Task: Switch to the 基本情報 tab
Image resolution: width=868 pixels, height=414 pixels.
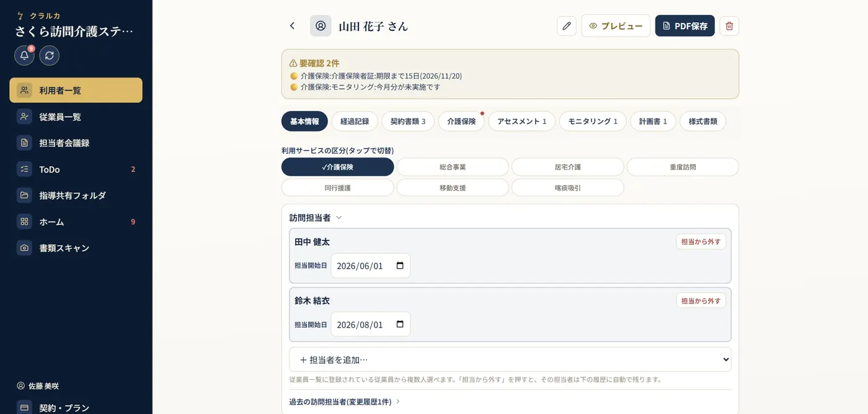Action: tap(304, 121)
